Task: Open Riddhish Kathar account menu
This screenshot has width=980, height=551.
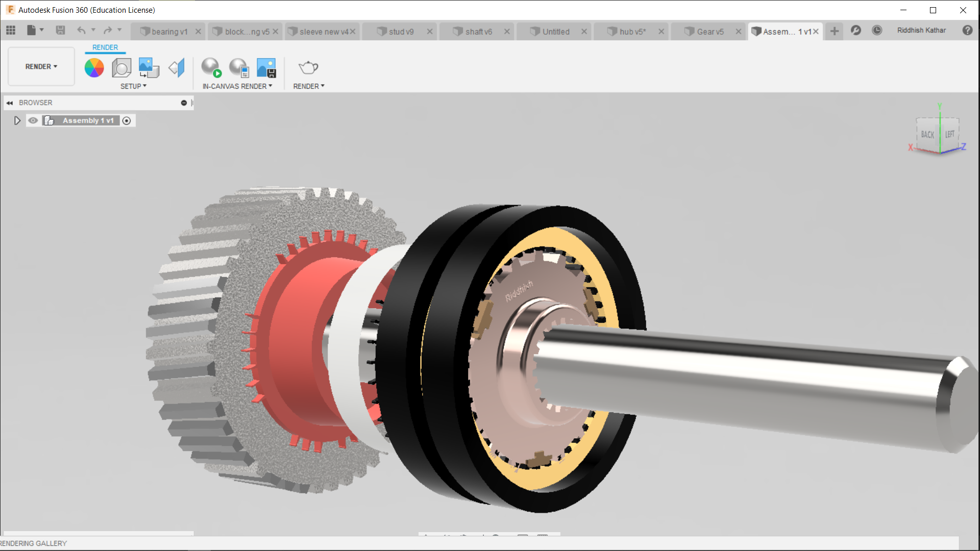Action: 921,31
